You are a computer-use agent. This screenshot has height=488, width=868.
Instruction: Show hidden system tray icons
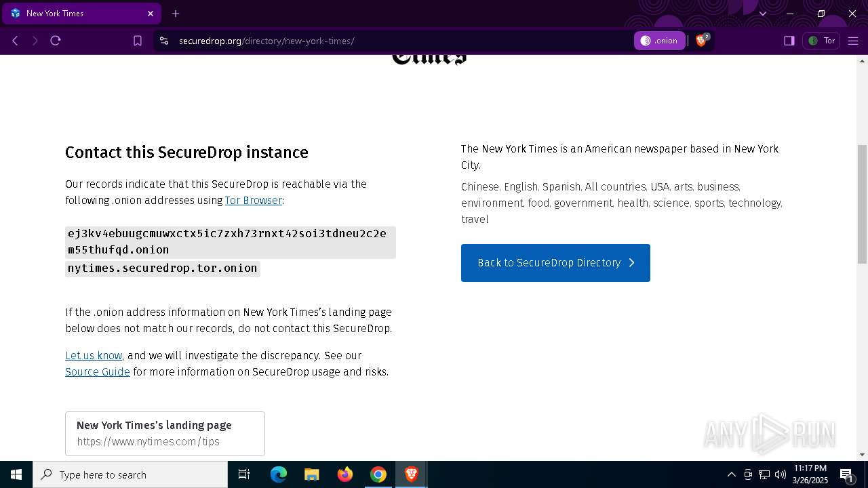coord(731,474)
